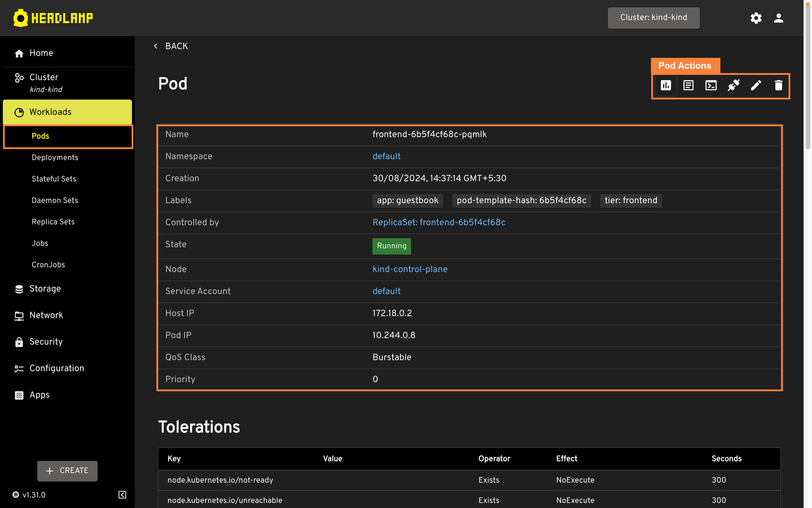Click the Apps grid icon
Screen dimensions: 812x508
[19, 395]
